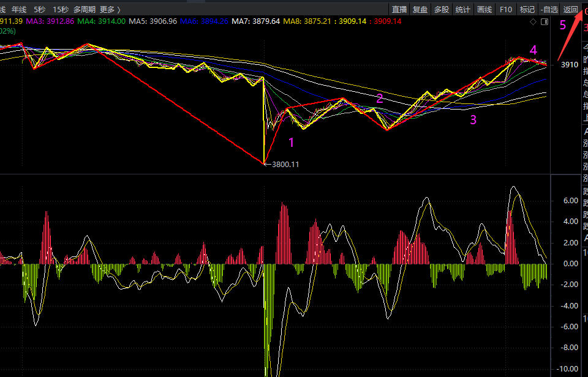The height and width of the screenshot is (377, 588).
Task: Click the diamond icon above the chart
Action: tap(533, 21)
